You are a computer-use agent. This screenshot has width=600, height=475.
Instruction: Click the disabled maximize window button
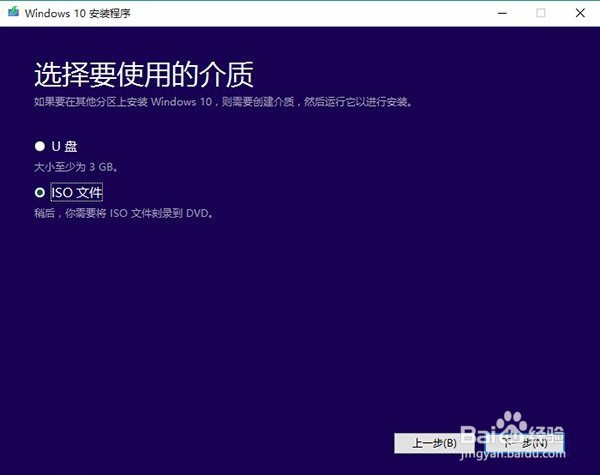(541, 13)
